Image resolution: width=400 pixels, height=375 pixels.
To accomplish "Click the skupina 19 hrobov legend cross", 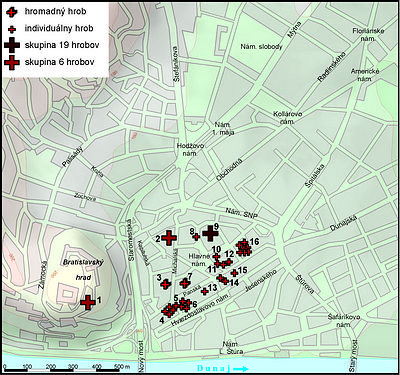I will click(x=12, y=45).
